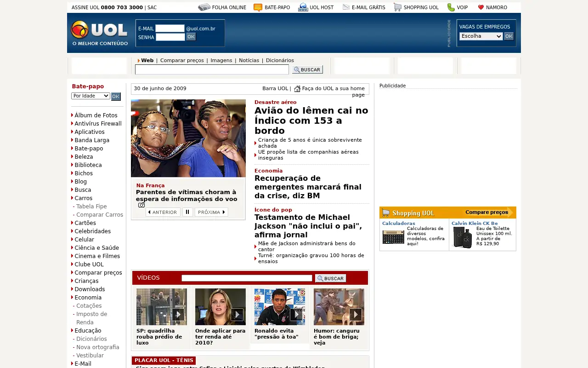The height and width of the screenshot is (368, 588).
Task: Open Álbum de Fotos in sidebar
Action: coord(96,115)
